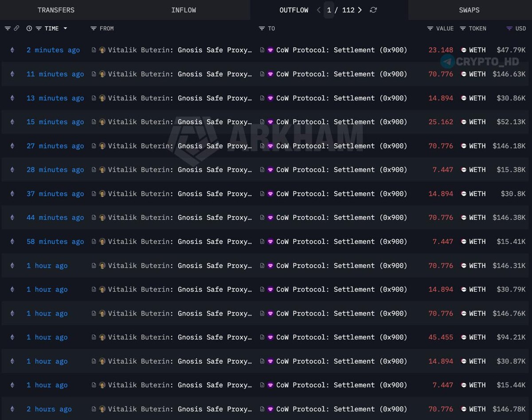
Task: Open the '28 minutes ago' transaction link
Action: (x=55, y=170)
